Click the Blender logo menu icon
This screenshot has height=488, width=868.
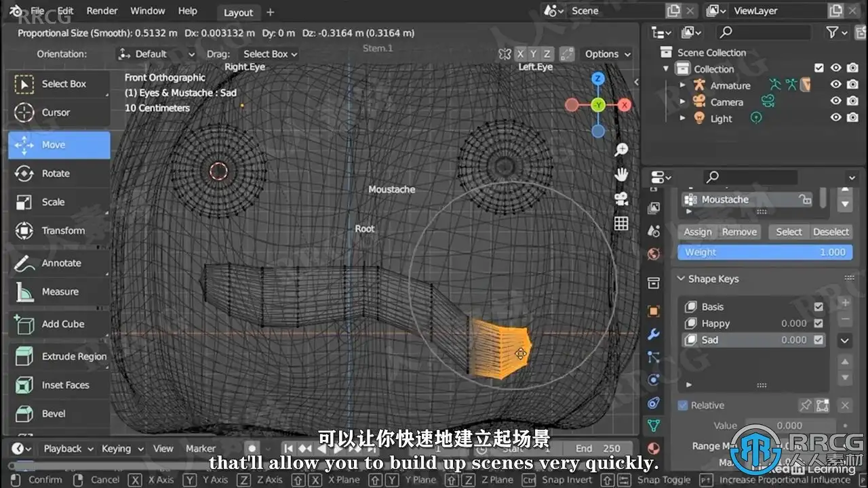tap(15, 11)
